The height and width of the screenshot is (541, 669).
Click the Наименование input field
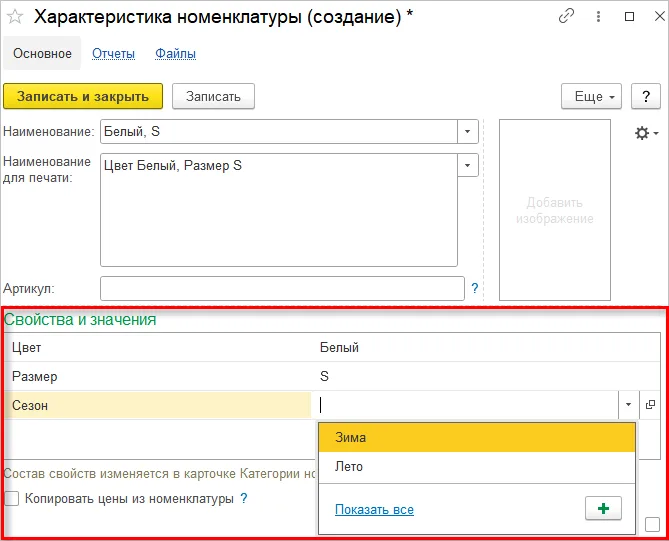click(x=279, y=131)
